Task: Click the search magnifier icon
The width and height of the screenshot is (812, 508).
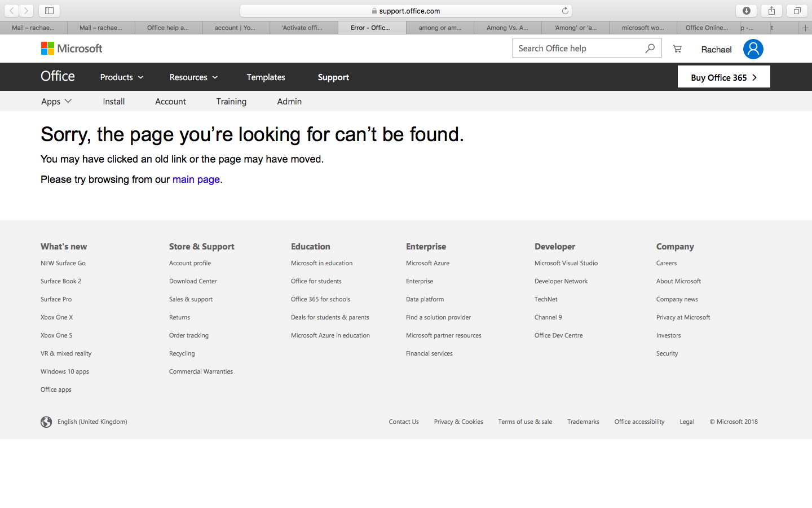Action: [x=650, y=49]
